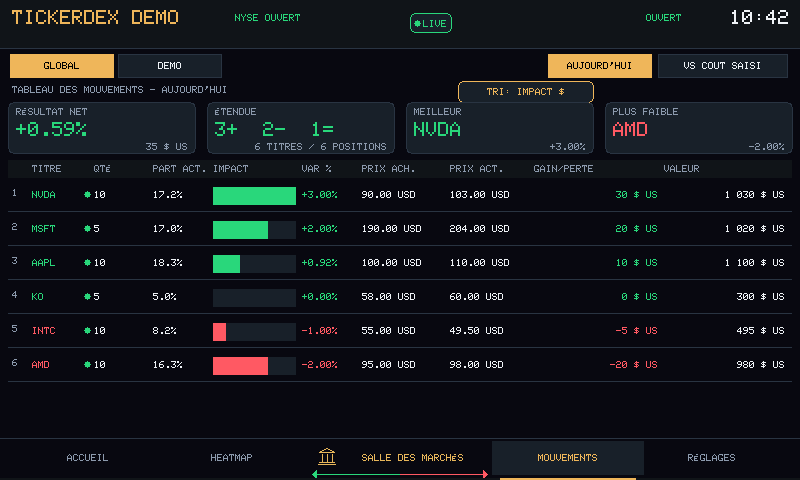Click the AMD ticker in row 6
Image resolution: width=800 pixels, height=480 pixels.
point(40,365)
